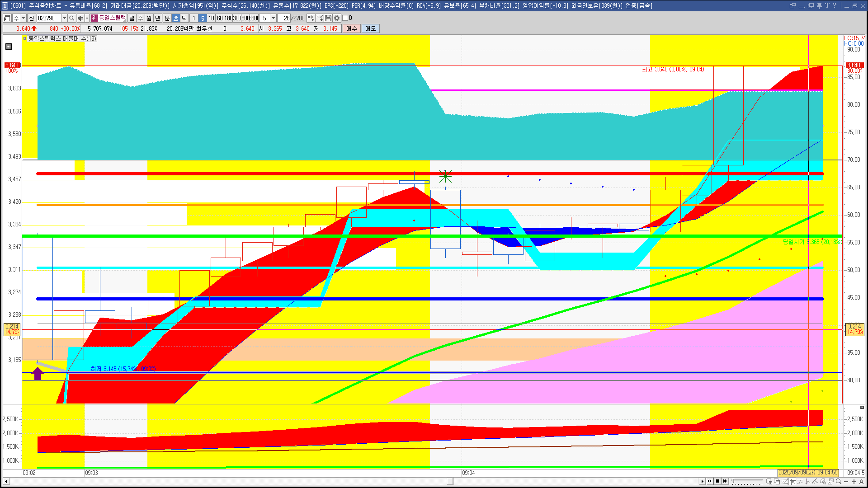
Task: Open the 주 market type dropdown arrow
Action: tap(23, 18)
